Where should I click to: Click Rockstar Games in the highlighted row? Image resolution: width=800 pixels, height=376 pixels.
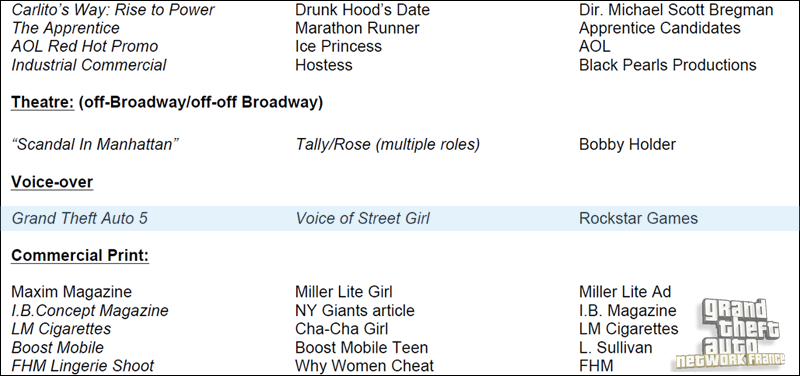tap(638, 218)
